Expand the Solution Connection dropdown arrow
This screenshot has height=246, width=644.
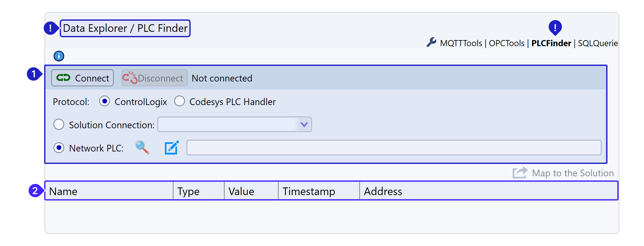[x=304, y=124]
